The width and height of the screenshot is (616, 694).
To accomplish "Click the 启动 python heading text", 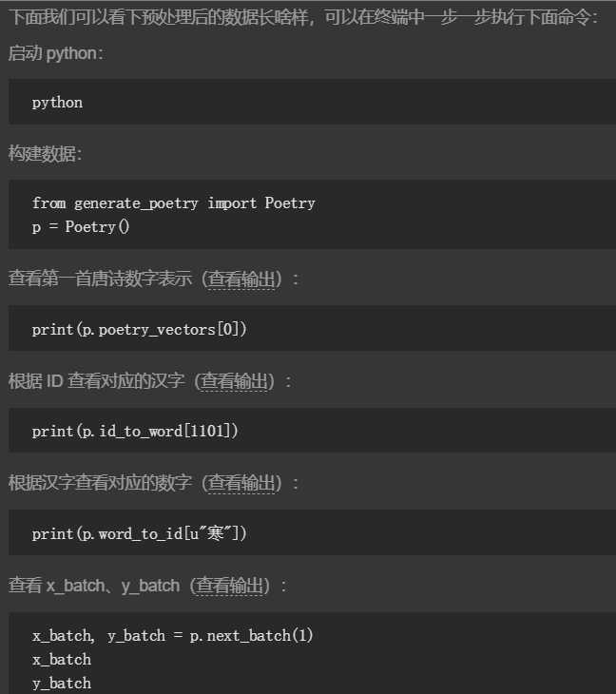I will pyautogui.click(x=56, y=53).
